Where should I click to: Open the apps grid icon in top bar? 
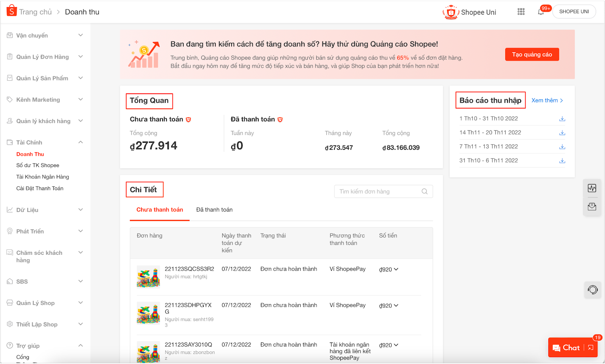[x=521, y=12]
